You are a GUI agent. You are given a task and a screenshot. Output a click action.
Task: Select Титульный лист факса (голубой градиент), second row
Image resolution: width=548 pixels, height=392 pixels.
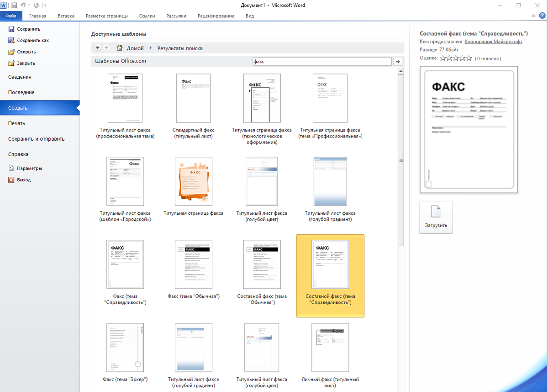(x=330, y=190)
